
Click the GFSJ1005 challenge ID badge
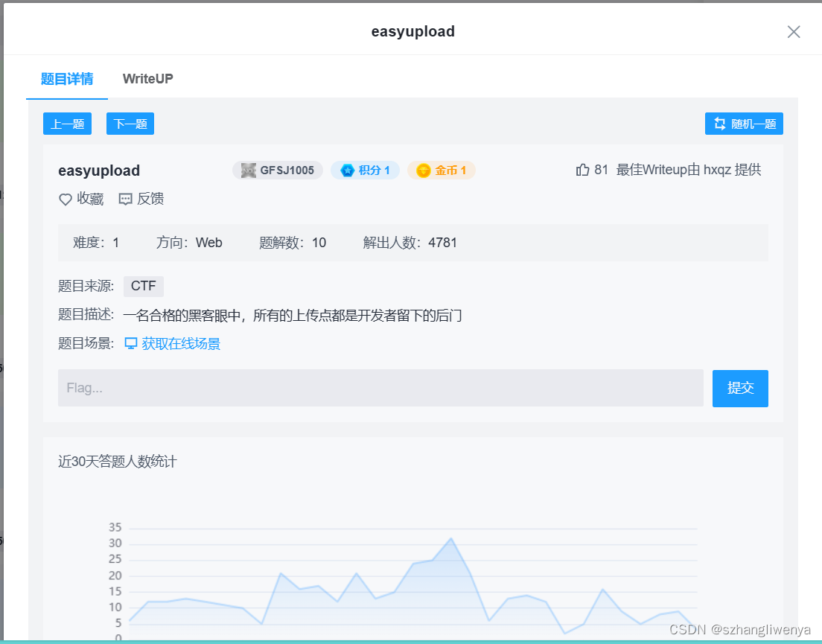[277, 170]
